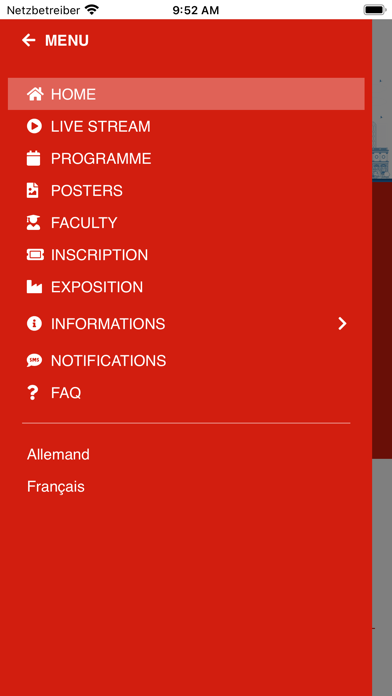
Task: Tap the MENU title text
Action: coord(67,40)
